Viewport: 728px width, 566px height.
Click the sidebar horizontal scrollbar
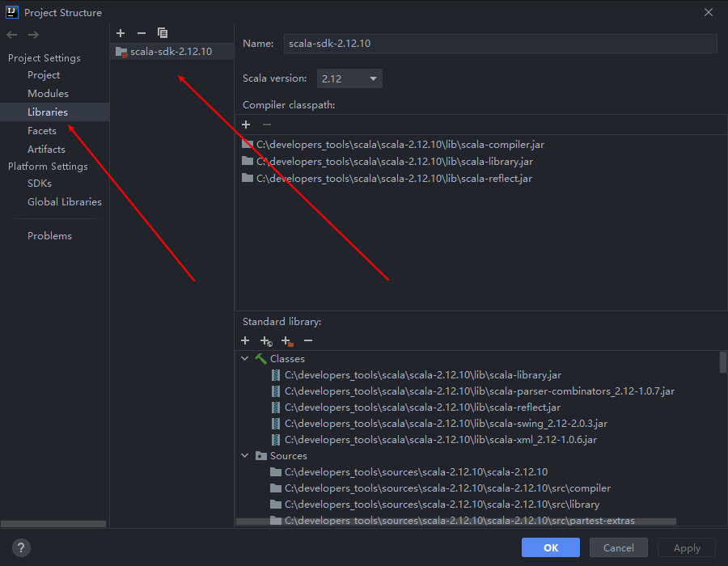click(53, 524)
